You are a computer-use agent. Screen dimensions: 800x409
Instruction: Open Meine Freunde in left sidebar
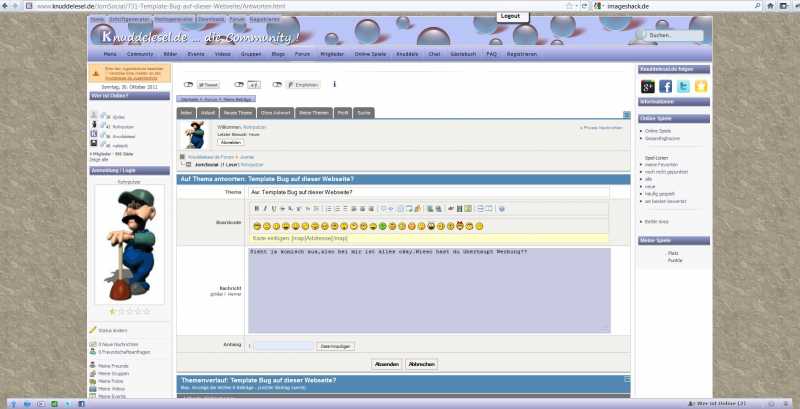(113, 366)
